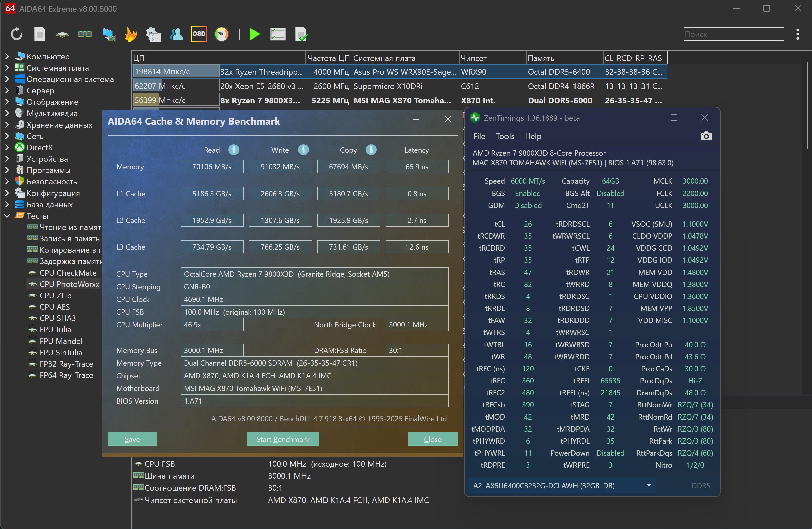Viewport: 812px width, 529px height.
Task: Select CPU PhotoWorxx test item
Action: (69, 284)
